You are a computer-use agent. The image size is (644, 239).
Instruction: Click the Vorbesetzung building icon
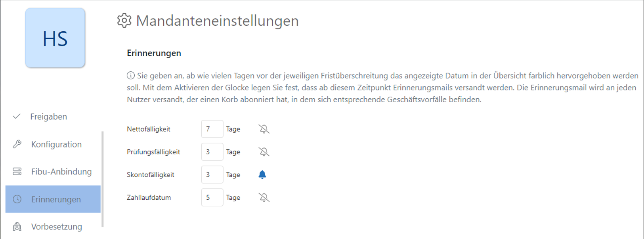pyautogui.click(x=17, y=227)
